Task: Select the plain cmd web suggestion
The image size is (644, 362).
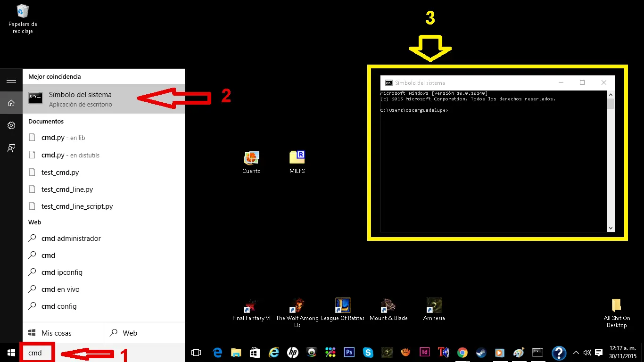Action: coord(104,255)
